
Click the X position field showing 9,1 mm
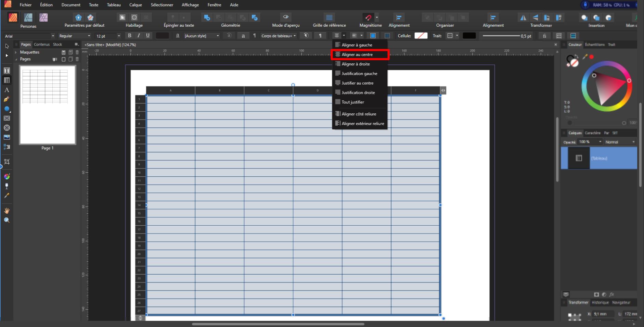pos(603,314)
